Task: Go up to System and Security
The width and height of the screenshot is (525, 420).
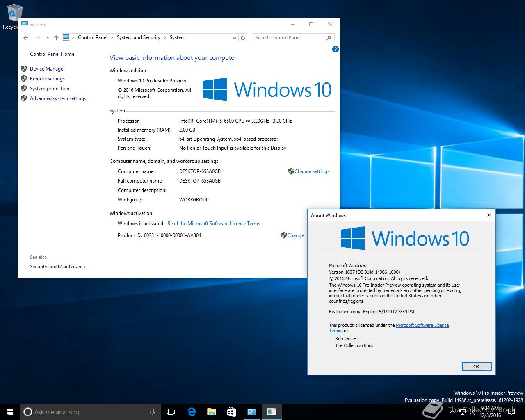Action: pos(56,38)
